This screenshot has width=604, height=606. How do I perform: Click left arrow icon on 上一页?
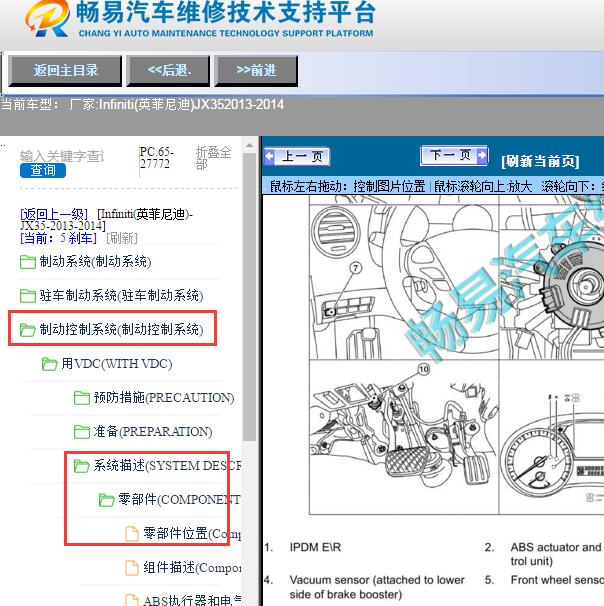(269, 157)
